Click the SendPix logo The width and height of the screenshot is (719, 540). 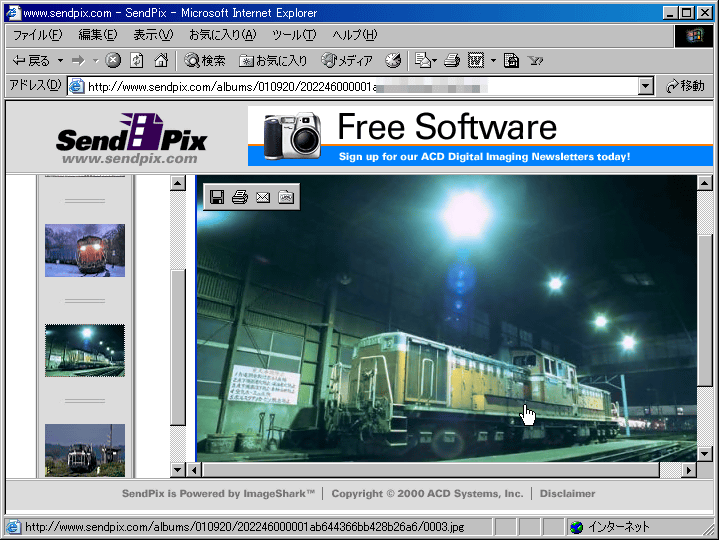coord(131,139)
